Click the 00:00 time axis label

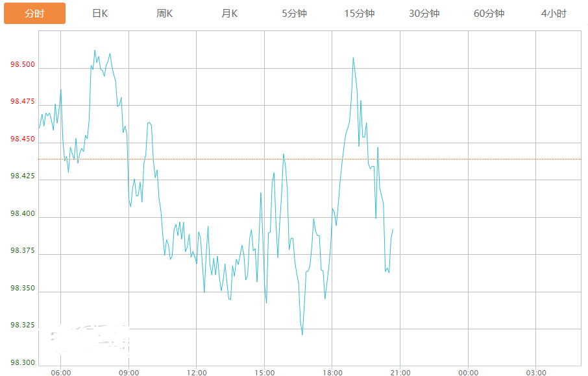pos(468,372)
